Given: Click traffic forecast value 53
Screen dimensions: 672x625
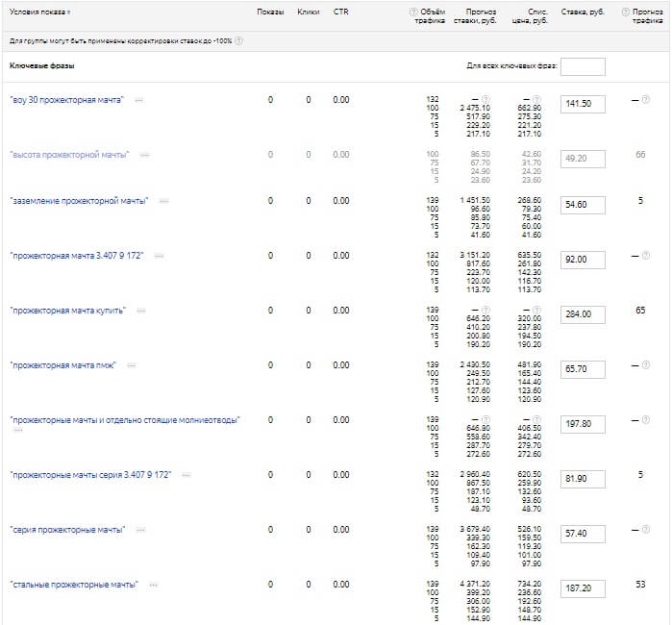Looking at the screenshot, I should click(640, 585).
